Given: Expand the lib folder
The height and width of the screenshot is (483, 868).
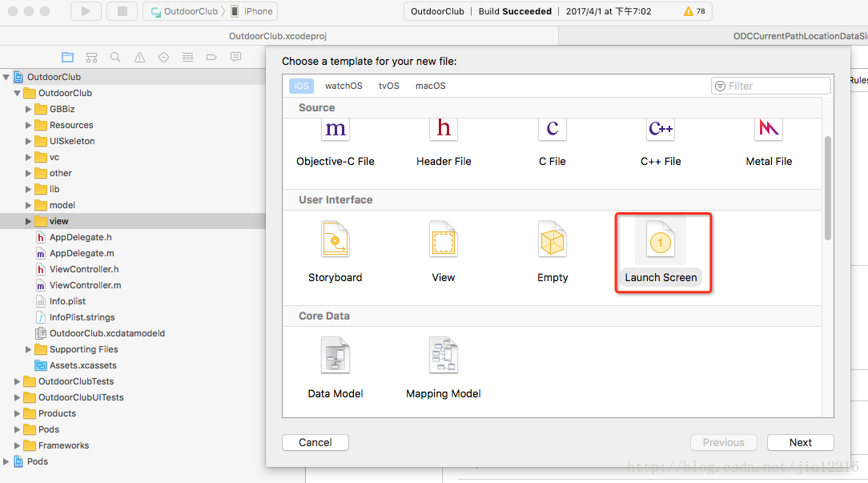Looking at the screenshot, I should click(x=28, y=189).
